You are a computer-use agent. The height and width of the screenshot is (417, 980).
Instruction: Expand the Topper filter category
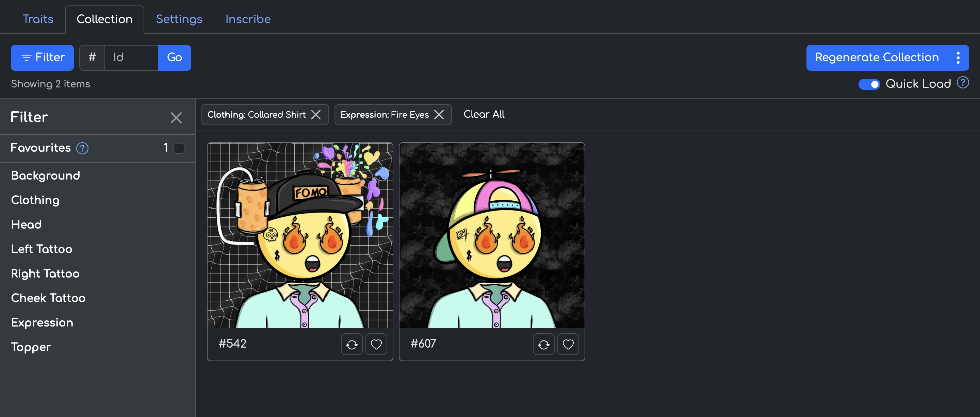(31, 347)
